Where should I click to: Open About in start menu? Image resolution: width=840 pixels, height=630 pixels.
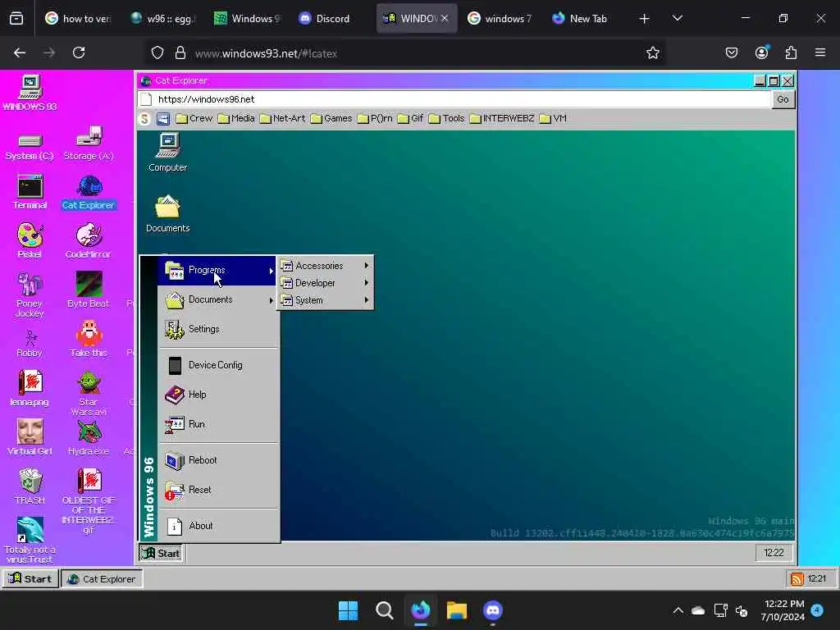pyautogui.click(x=218, y=526)
